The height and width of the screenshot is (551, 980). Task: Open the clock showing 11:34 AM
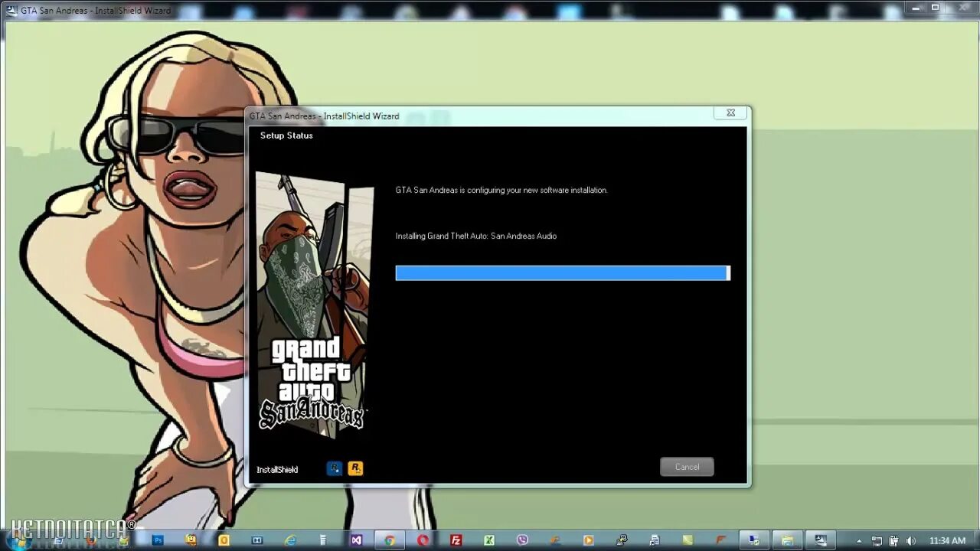click(x=947, y=541)
